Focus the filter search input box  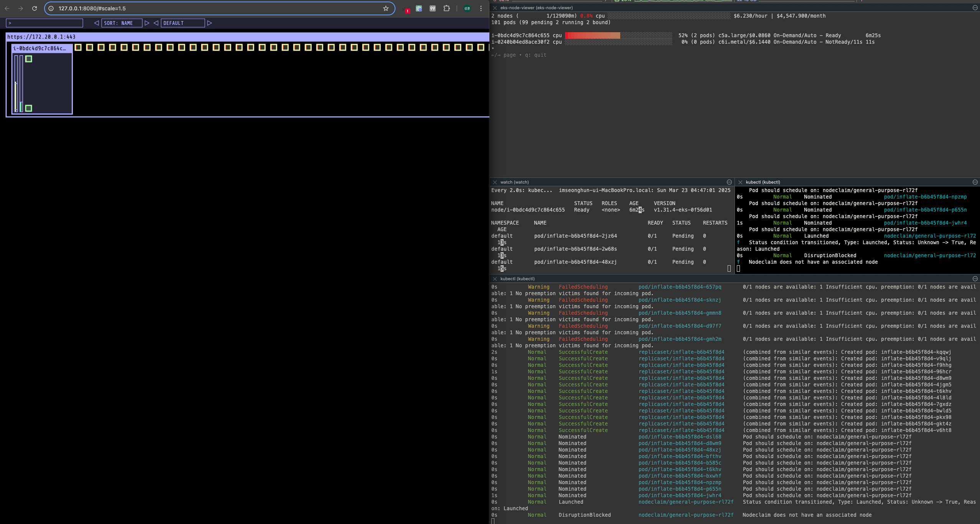click(44, 23)
